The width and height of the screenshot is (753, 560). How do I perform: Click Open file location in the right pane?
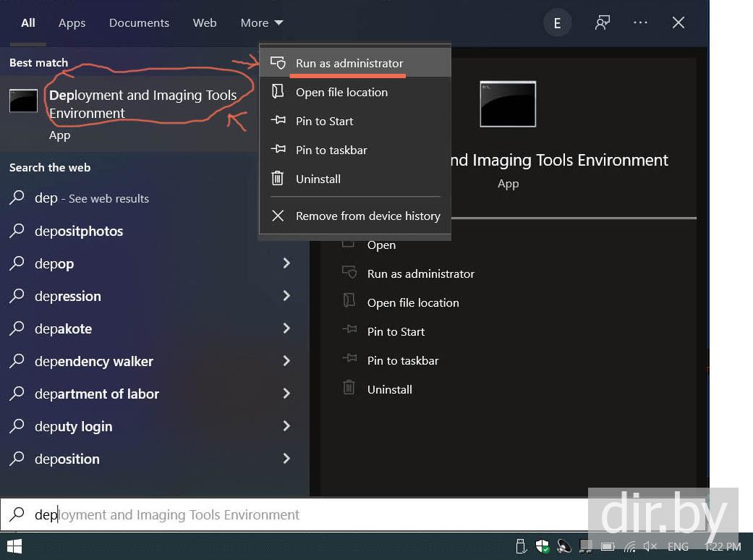click(x=412, y=302)
